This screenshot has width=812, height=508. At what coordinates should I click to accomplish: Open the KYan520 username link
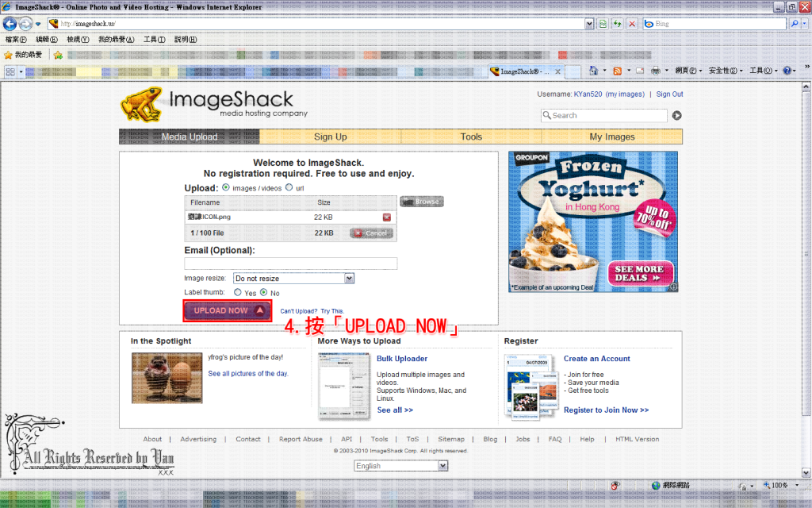[x=588, y=94]
